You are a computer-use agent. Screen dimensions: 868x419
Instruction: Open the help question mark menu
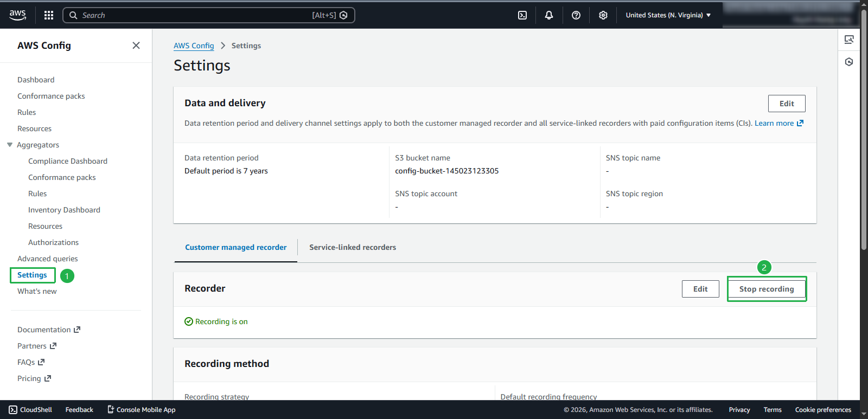[576, 15]
